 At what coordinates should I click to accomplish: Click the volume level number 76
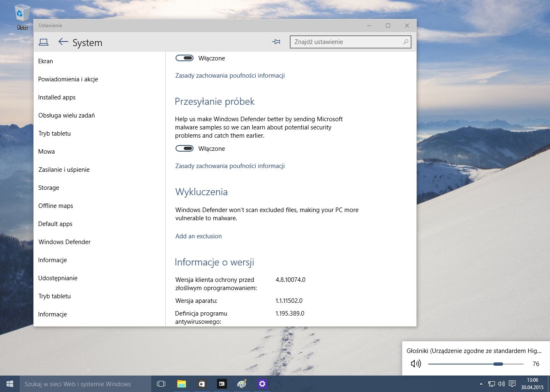536,364
